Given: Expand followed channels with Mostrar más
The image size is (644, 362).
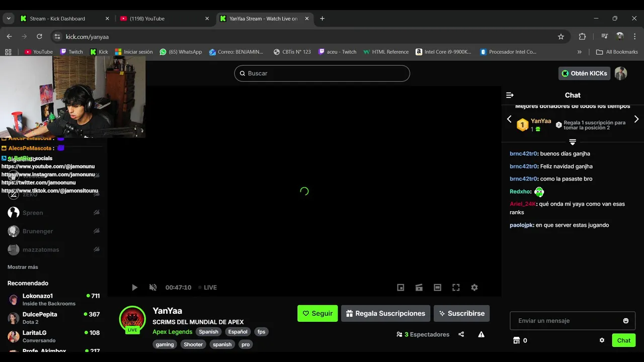Looking at the screenshot, I should pos(23,267).
